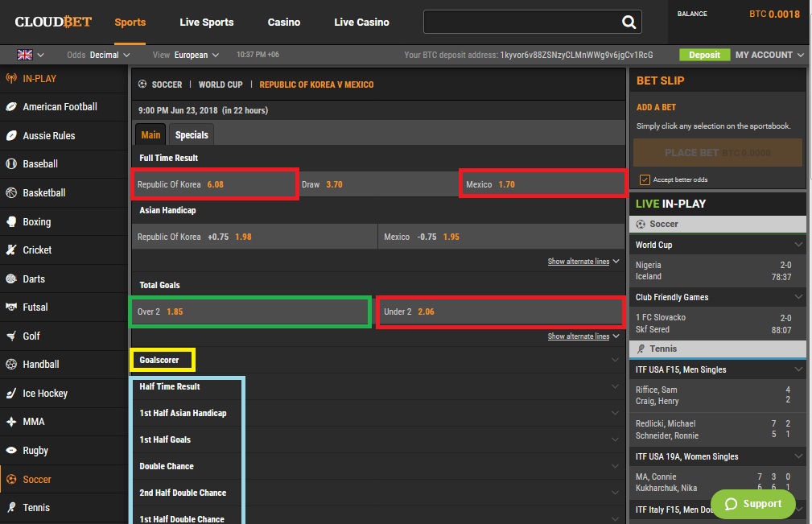Viewport: 812px width, 524px height.
Task: Collapse the World Cup live section
Action: coord(798,245)
